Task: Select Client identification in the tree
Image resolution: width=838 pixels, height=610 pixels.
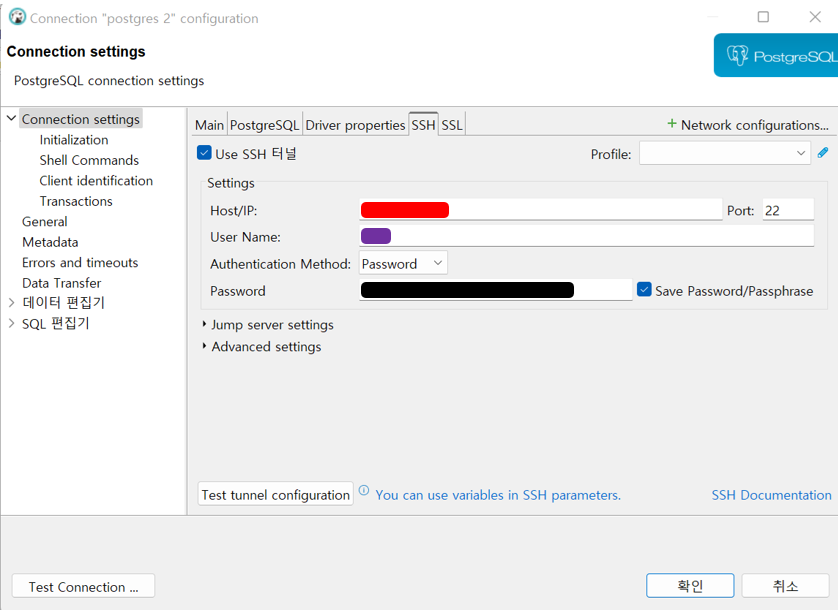Action: tap(96, 181)
